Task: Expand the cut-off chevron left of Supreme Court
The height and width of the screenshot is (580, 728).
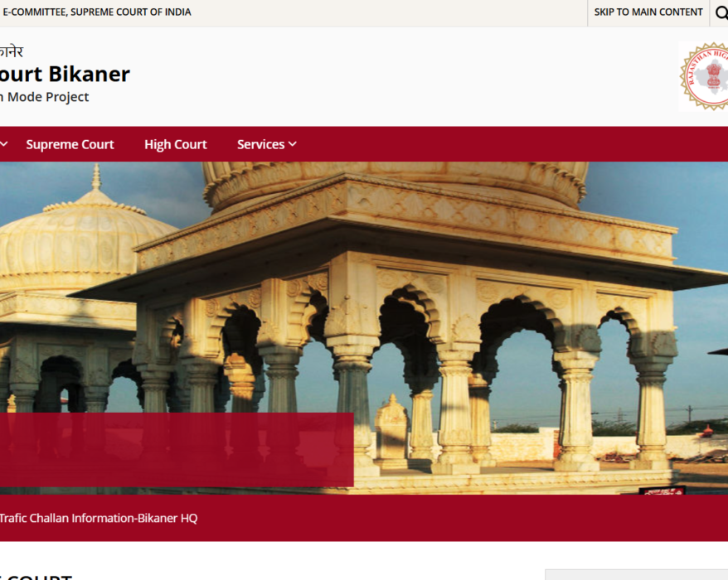Action: pyautogui.click(x=4, y=144)
